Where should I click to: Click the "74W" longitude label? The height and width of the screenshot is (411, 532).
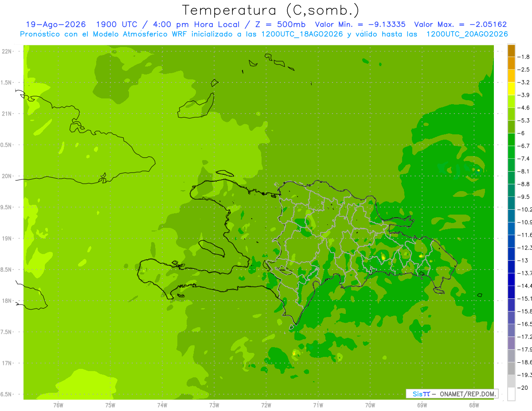pos(162,405)
